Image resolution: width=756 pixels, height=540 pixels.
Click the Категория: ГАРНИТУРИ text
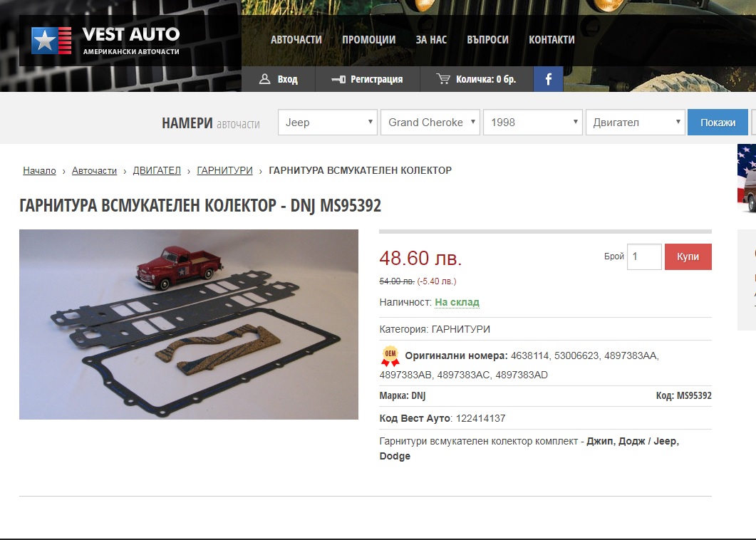pos(435,329)
